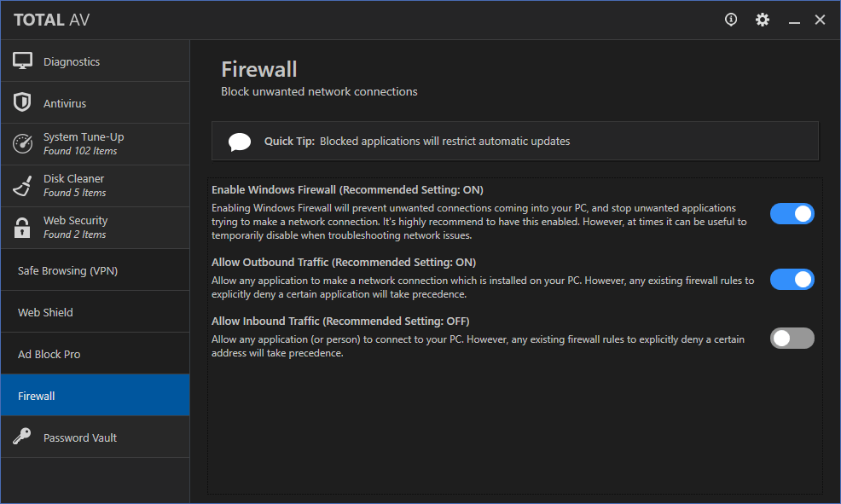Enable the Allow Inbound Traffic toggle
This screenshot has height=504, width=841.
[x=792, y=339]
